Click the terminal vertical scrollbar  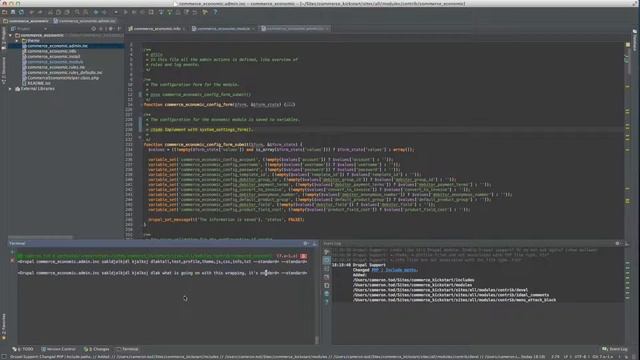pyautogui.click(x=316, y=340)
